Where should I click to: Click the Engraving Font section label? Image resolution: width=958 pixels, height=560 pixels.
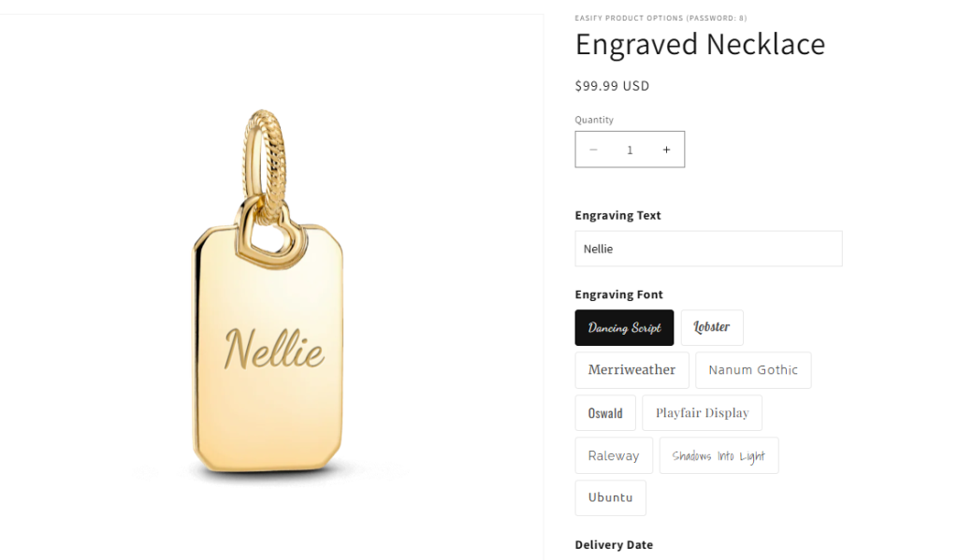(x=618, y=294)
